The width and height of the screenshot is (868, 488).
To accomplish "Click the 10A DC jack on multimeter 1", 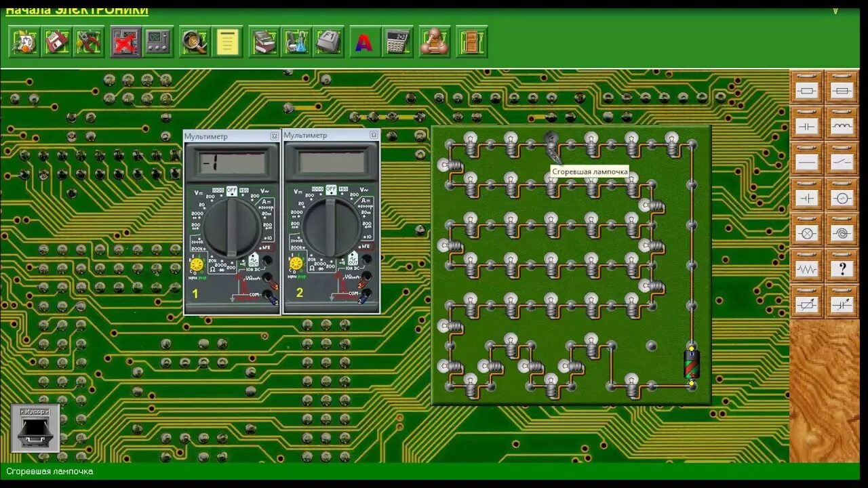I will (267, 260).
